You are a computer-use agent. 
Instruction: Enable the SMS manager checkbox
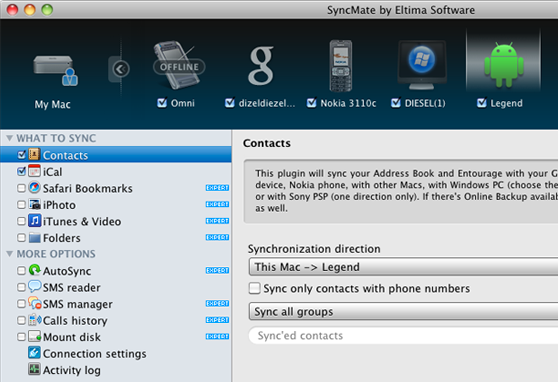tap(21, 303)
